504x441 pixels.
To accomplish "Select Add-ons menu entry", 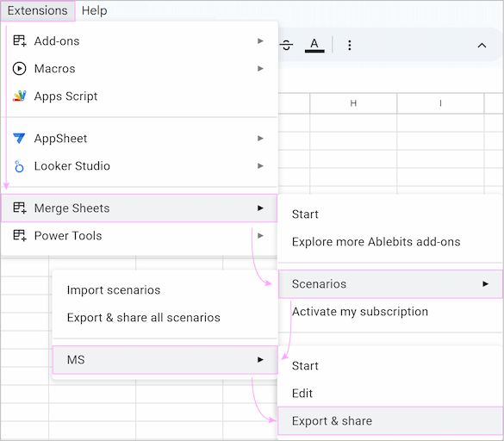I will (139, 40).
